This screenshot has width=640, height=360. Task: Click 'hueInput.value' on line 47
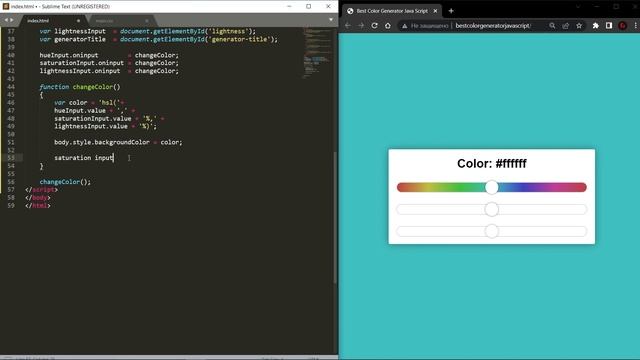pos(80,110)
